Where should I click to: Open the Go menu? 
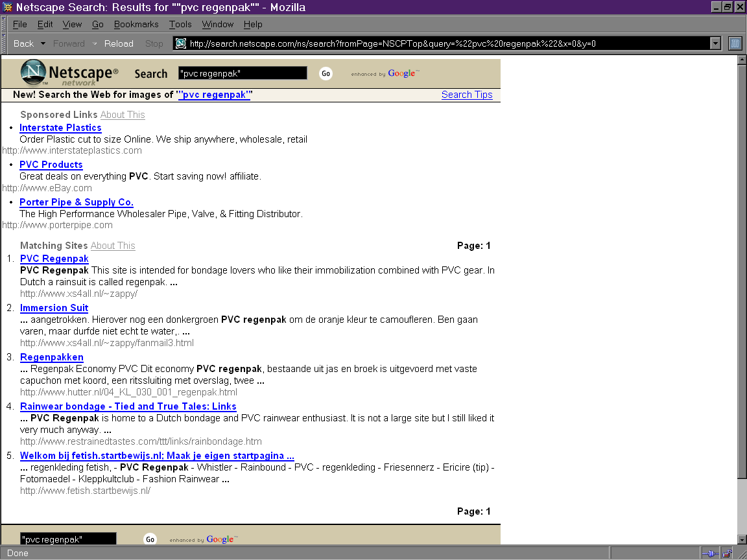point(98,24)
